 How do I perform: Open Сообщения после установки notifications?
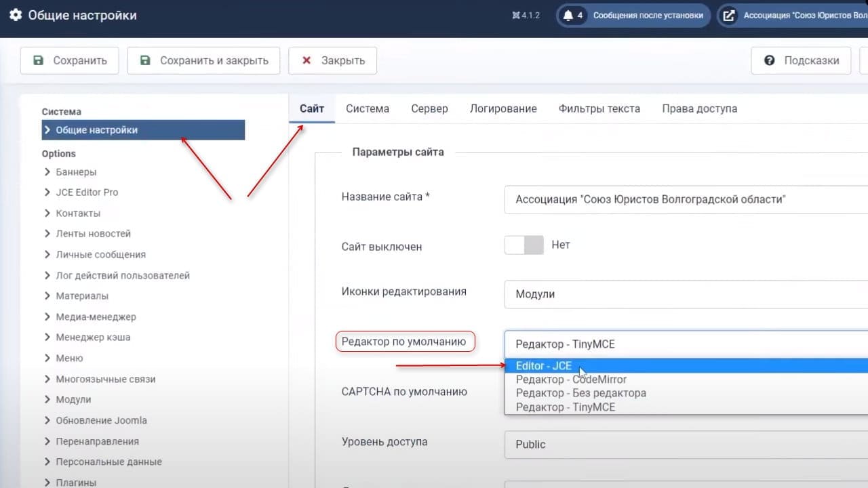(634, 16)
